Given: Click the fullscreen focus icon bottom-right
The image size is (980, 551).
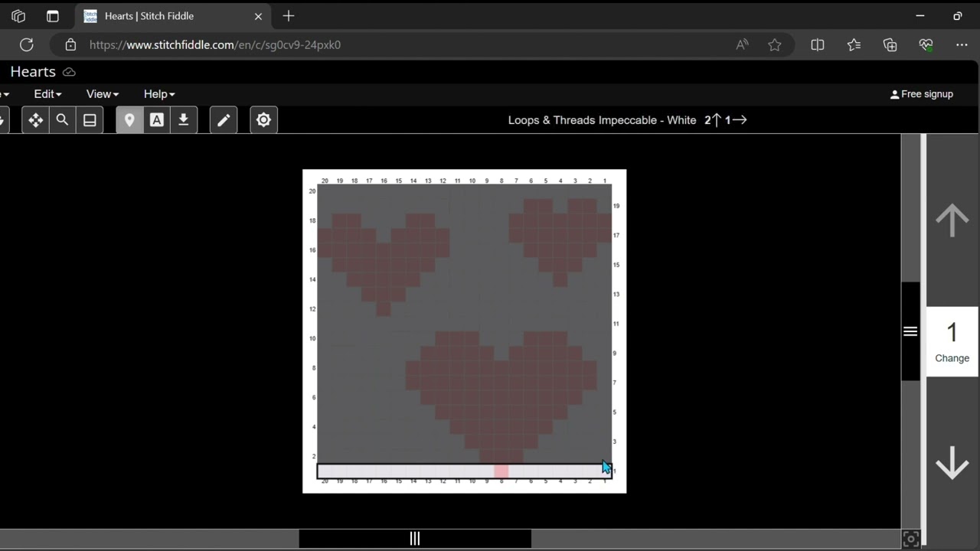Looking at the screenshot, I should click(x=910, y=539).
